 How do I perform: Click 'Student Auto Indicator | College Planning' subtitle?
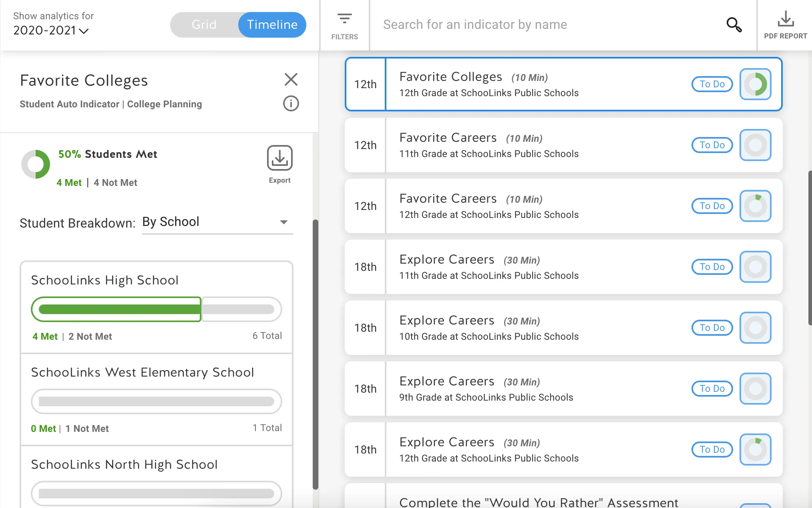(111, 104)
